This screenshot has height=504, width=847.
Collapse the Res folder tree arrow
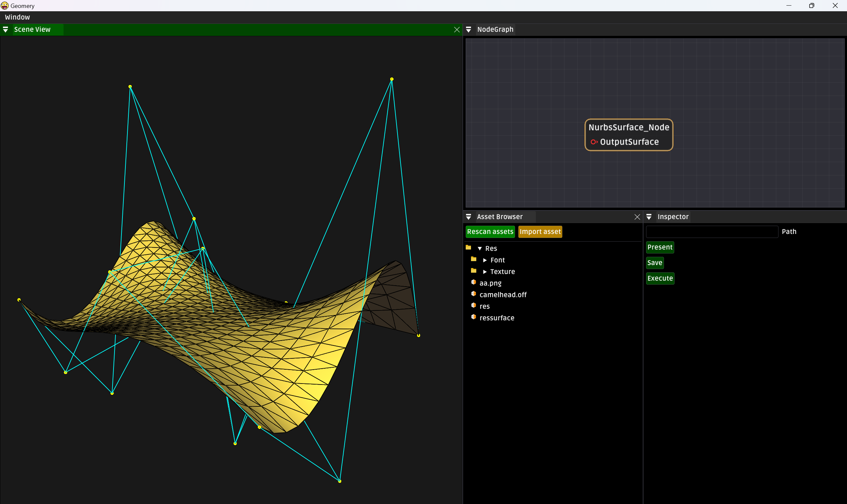480,249
